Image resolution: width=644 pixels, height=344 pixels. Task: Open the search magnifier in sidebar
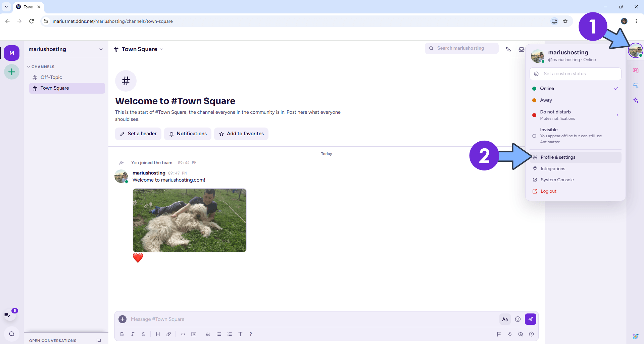(x=12, y=334)
